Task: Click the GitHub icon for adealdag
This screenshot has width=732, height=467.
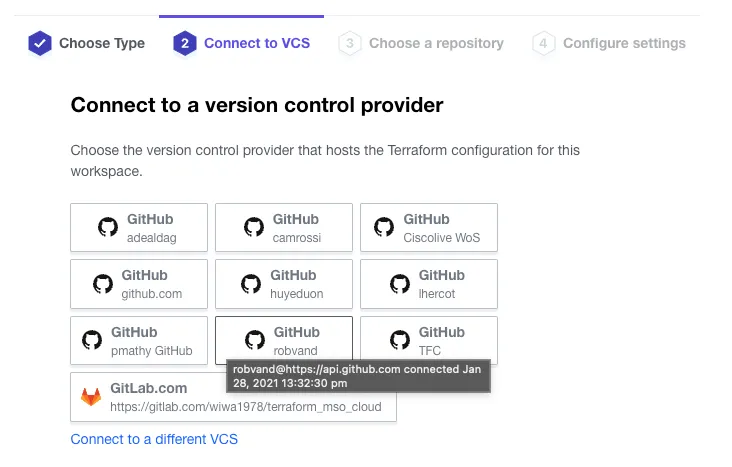Action: pyautogui.click(x=108, y=228)
